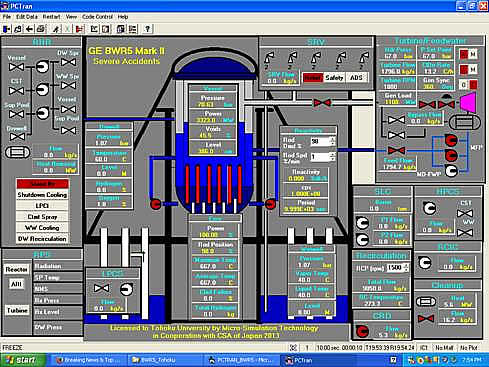Click the RHR heat exchanger icon

[x=18, y=153]
